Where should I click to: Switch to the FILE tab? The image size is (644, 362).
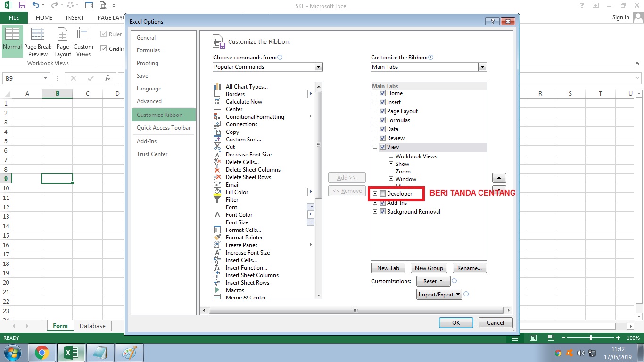click(14, 17)
